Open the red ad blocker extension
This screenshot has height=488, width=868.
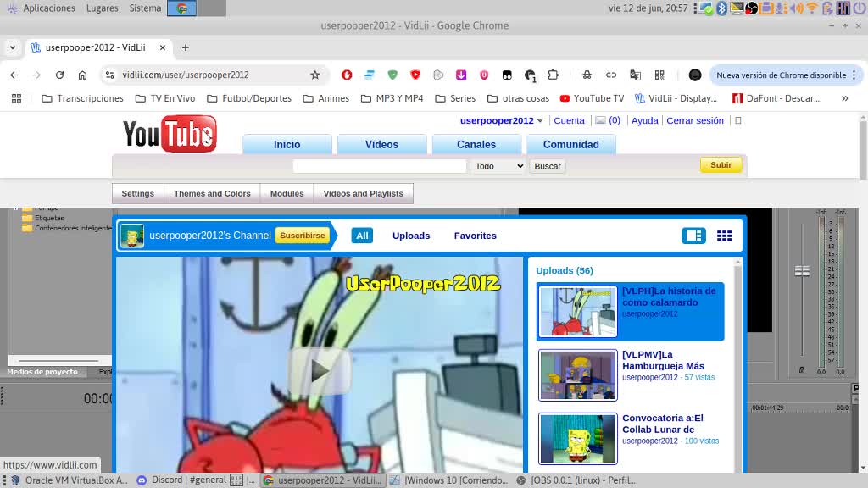coord(347,75)
